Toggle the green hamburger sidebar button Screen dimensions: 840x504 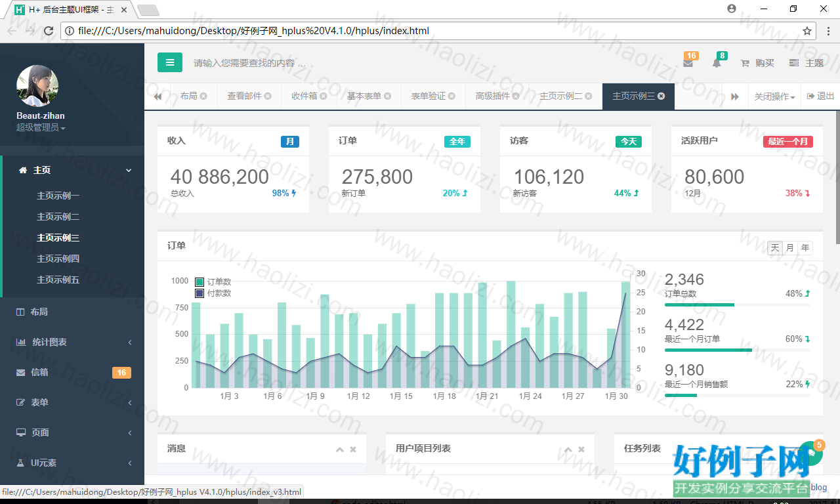pyautogui.click(x=170, y=63)
